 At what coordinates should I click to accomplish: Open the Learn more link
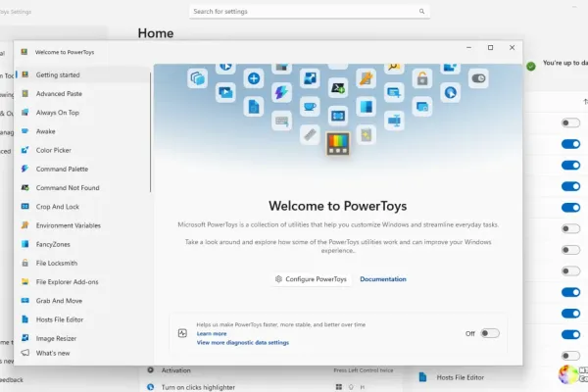click(212, 333)
